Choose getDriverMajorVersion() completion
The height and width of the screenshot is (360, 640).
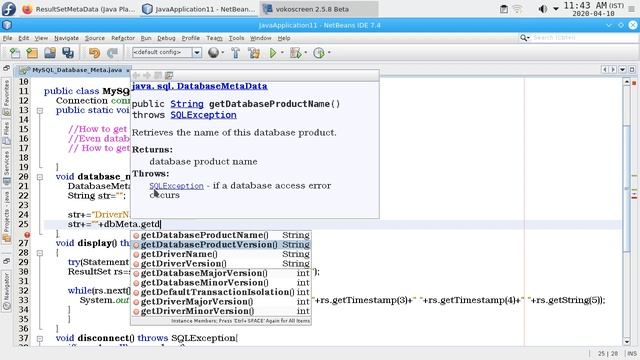pyautogui.click(x=221, y=302)
